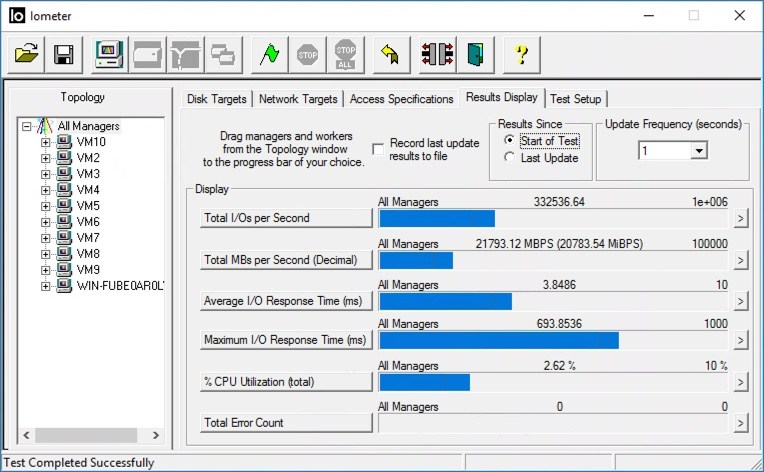Click the VM3 computer icon
The height and width of the screenshot is (472, 764).
point(64,174)
